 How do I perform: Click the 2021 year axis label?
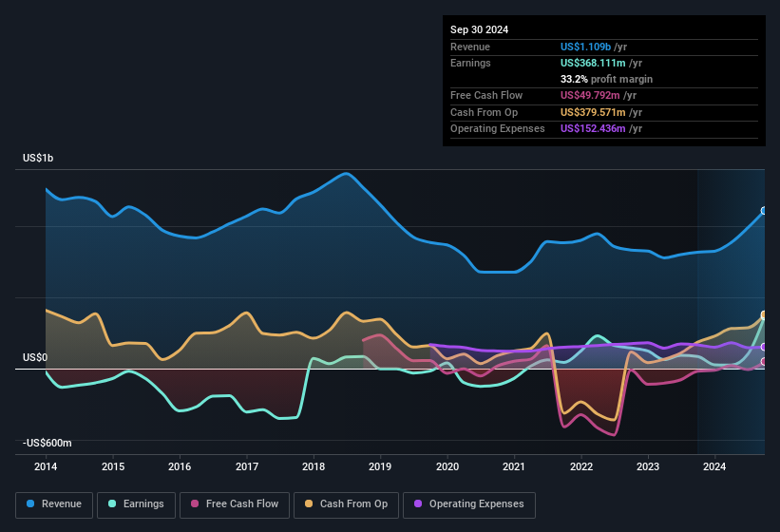[x=514, y=466]
